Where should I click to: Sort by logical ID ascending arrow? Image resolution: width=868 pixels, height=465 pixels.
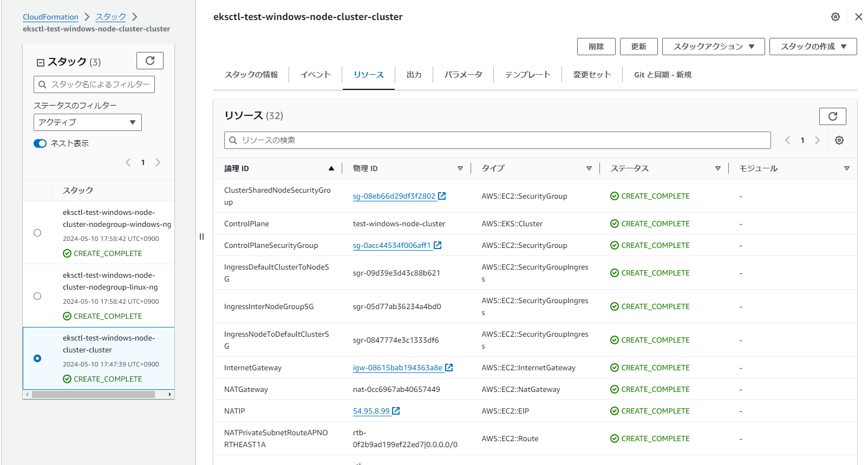coord(331,168)
